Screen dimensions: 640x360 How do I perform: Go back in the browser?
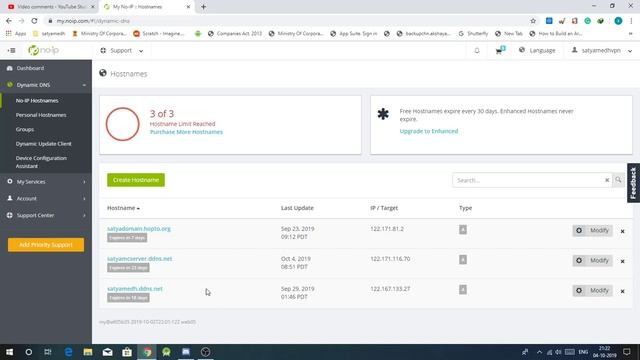[9, 21]
